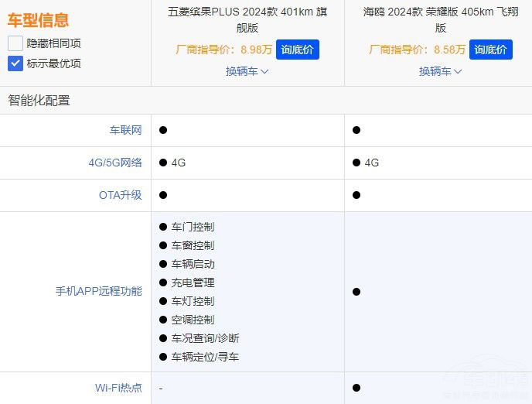Click the 手机APP远程功能 row label

(x=98, y=292)
